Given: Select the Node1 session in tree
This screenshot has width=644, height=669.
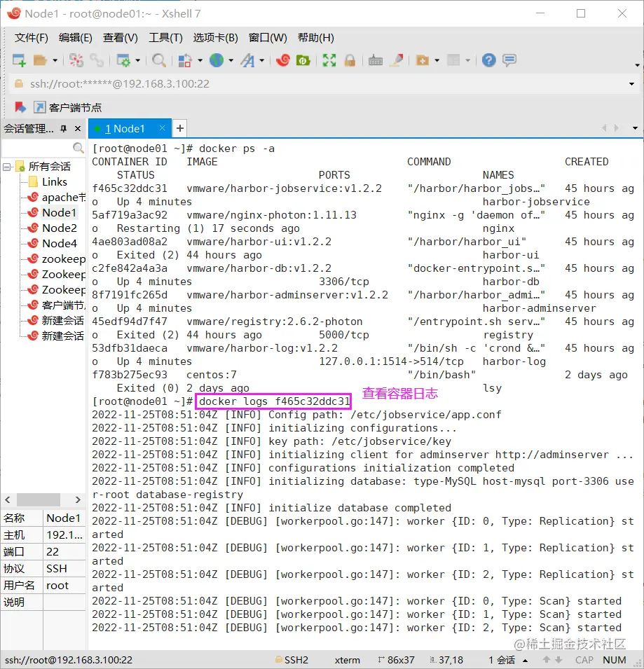Looking at the screenshot, I should coord(52,212).
